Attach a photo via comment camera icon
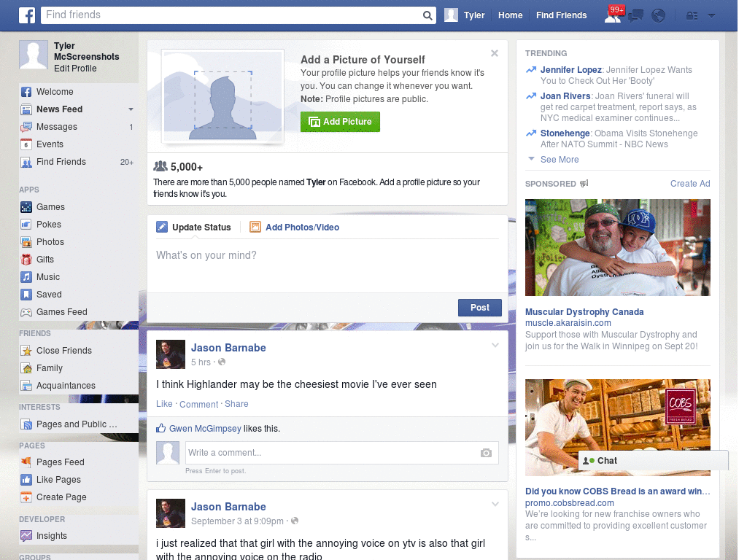Screen dimensions: 747x560 pyautogui.click(x=486, y=453)
